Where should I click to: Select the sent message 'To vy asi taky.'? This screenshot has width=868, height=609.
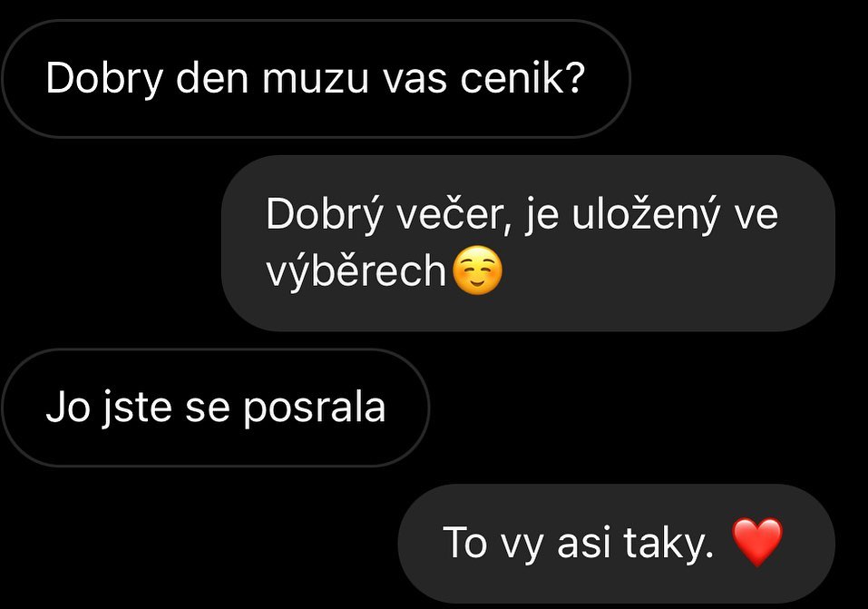(616, 543)
